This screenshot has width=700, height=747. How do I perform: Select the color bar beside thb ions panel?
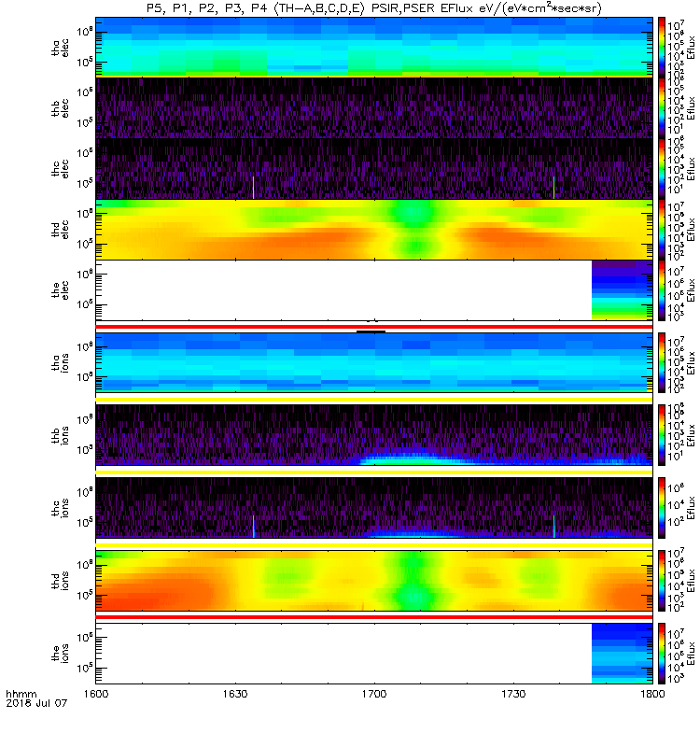click(x=662, y=435)
